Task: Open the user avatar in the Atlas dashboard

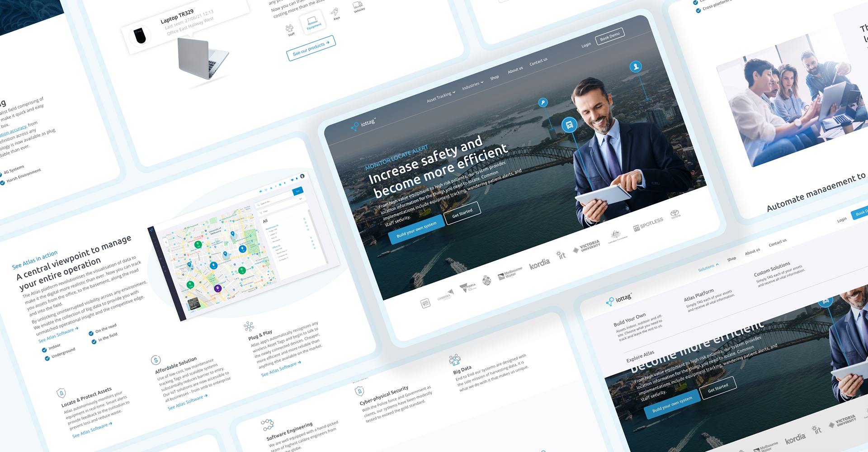Action: tap(302, 176)
